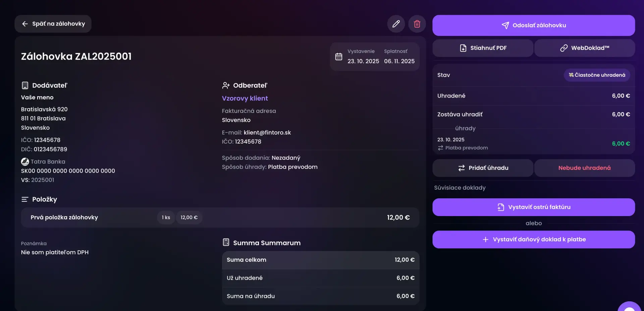Go back to zálohovky list
Viewport: 644px width, 311px height.
[53, 24]
